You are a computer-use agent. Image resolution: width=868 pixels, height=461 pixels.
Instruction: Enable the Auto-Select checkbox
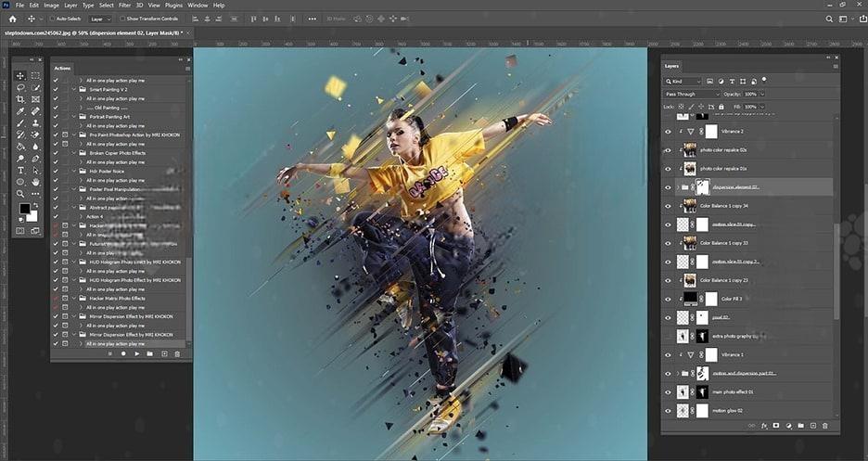point(52,19)
